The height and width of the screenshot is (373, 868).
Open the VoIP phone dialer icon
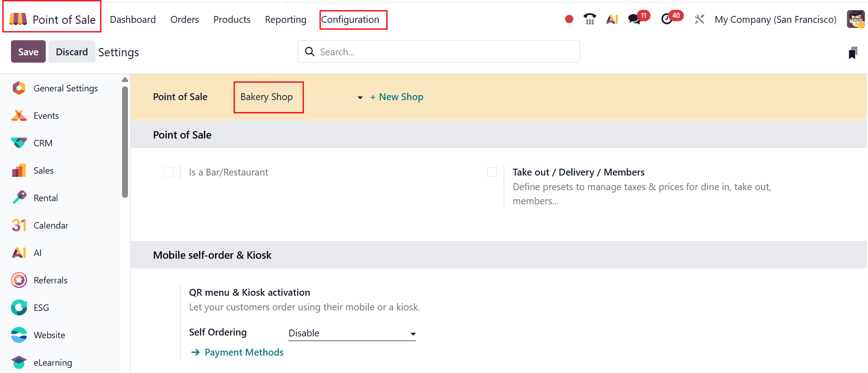click(x=590, y=19)
